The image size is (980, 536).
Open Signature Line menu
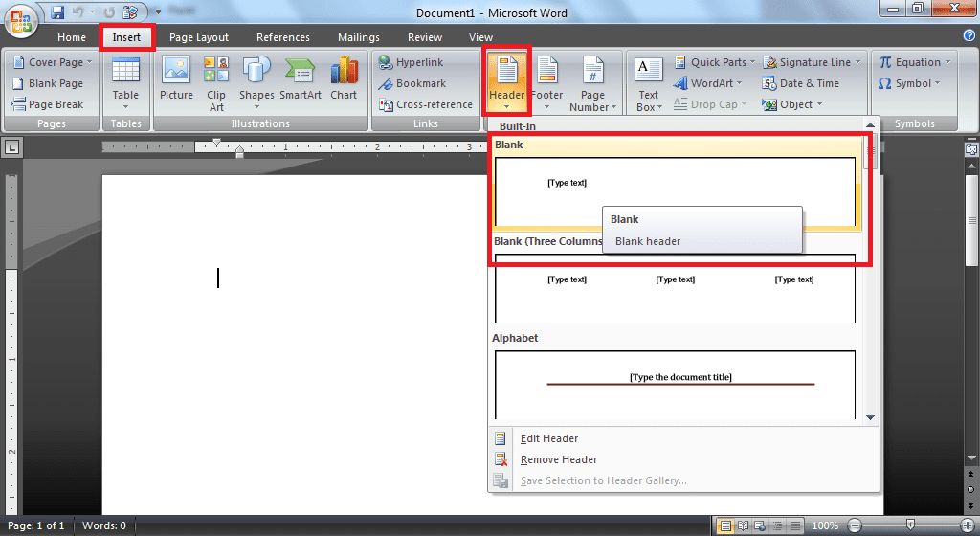point(812,62)
